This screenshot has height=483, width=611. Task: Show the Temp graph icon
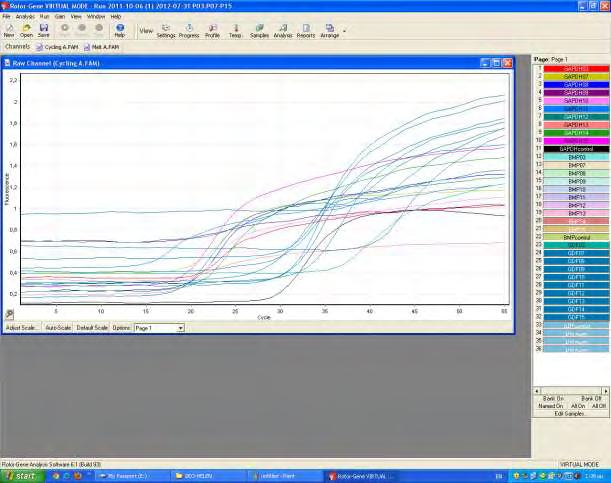point(235,30)
